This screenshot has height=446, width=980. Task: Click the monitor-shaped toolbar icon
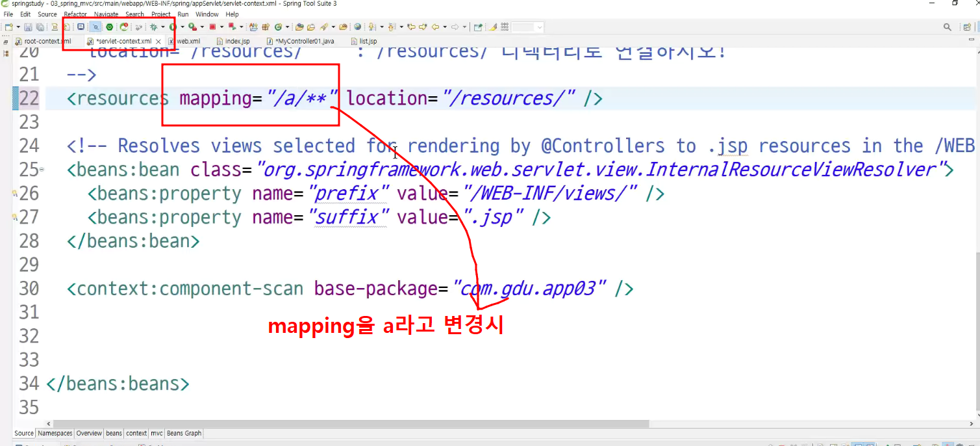click(81, 27)
